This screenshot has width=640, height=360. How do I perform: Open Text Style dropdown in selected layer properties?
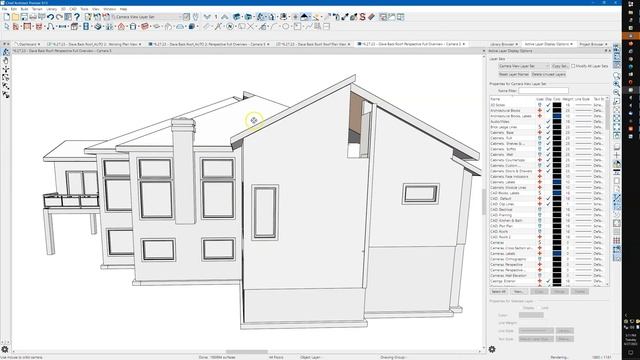(536, 339)
